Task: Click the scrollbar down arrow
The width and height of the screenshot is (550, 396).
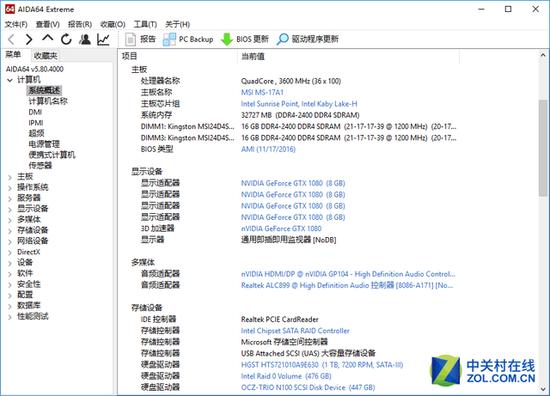Action: click(x=543, y=390)
